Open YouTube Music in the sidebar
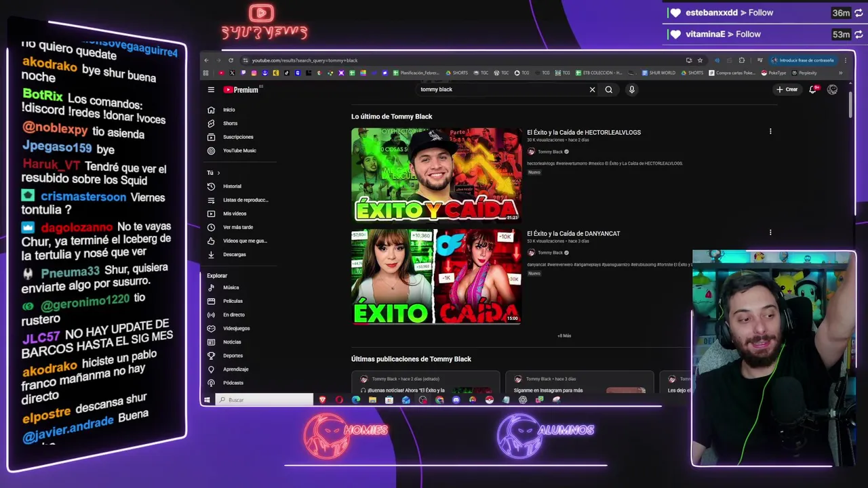 coord(239,150)
